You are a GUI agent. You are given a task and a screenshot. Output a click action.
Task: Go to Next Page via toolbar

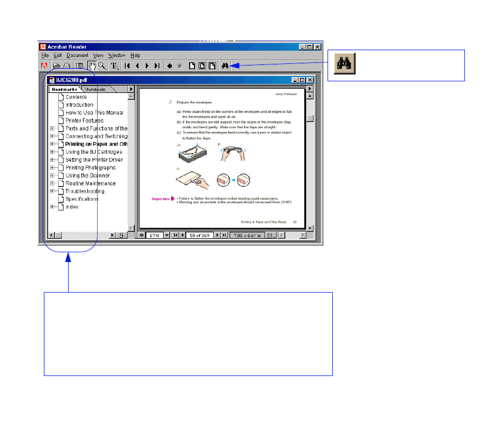147,66
